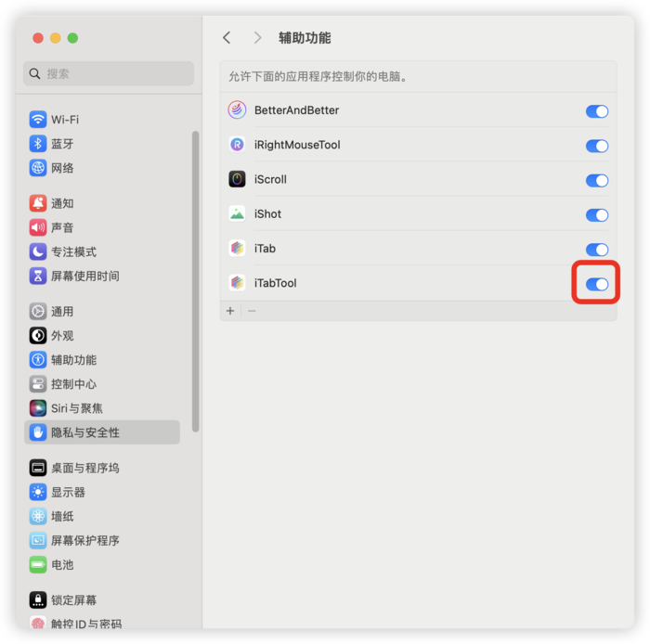Click the sidebar scrollbar

coord(196,281)
